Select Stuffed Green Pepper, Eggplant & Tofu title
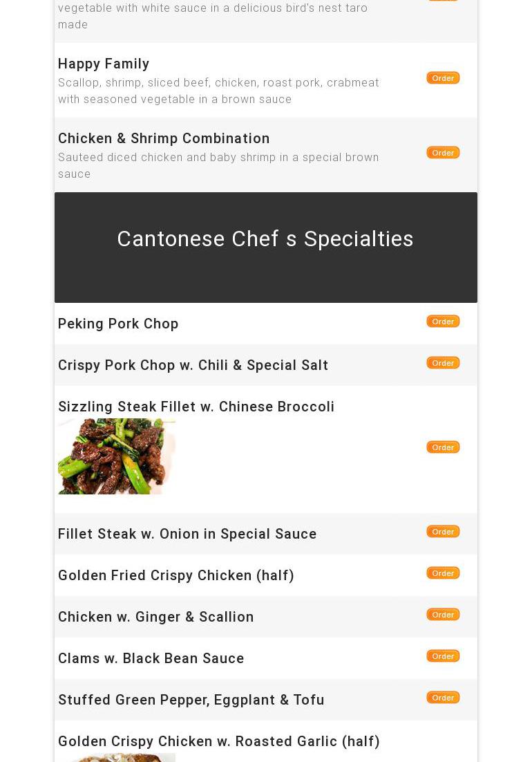This screenshot has height=762, width=532. coord(191,700)
